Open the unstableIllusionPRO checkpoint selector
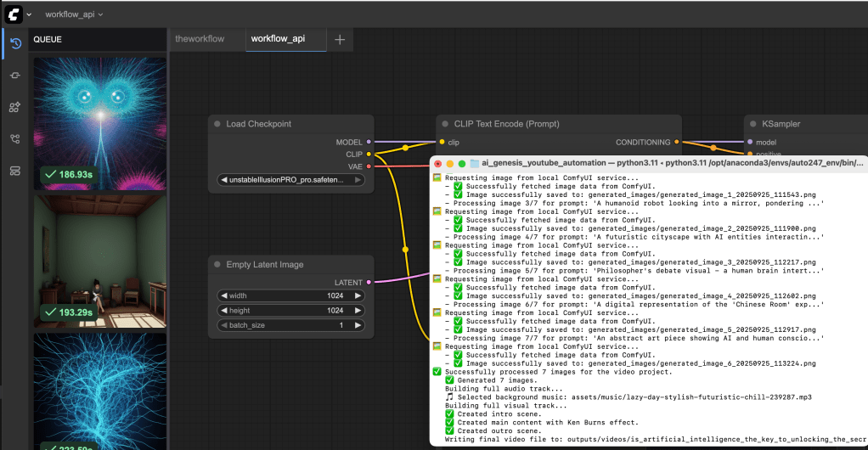This screenshot has height=450, width=868. pyautogui.click(x=290, y=180)
